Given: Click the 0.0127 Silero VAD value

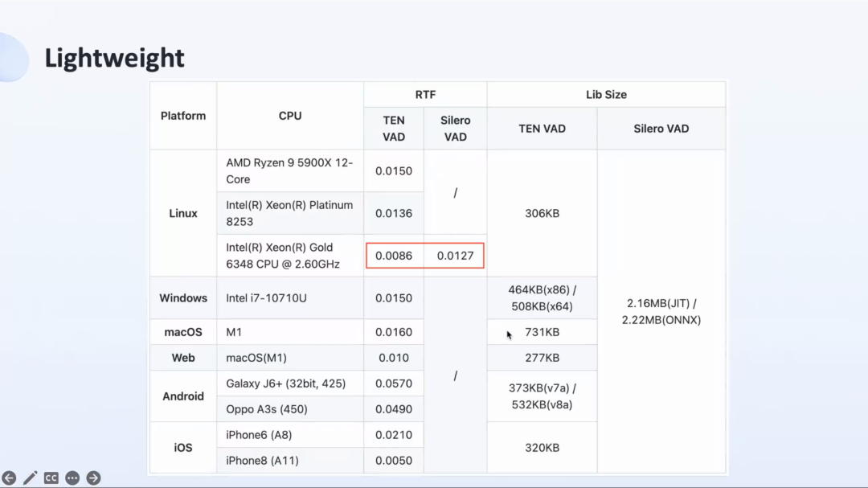Looking at the screenshot, I should click(455, 256).
